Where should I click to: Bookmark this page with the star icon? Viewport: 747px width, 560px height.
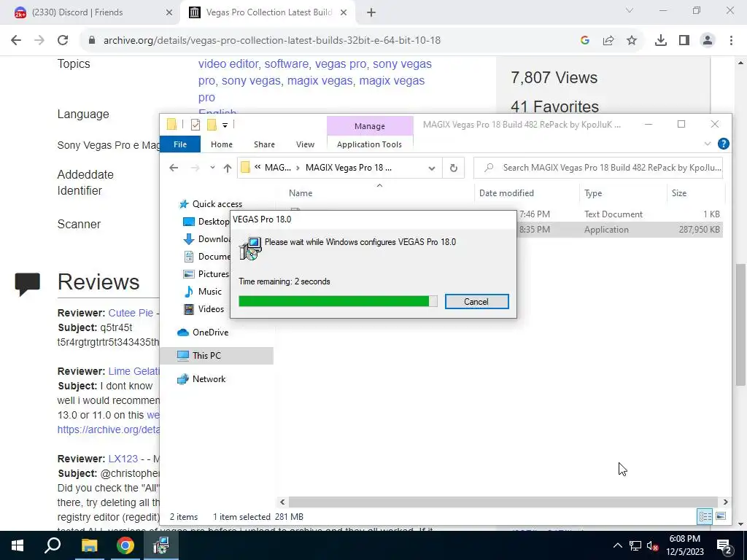point(632,41)
